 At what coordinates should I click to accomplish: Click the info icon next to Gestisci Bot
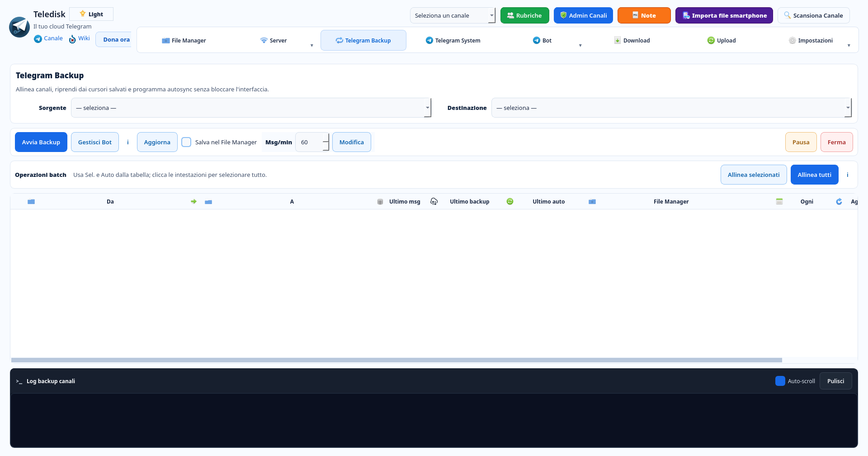[x=128, y=142]
